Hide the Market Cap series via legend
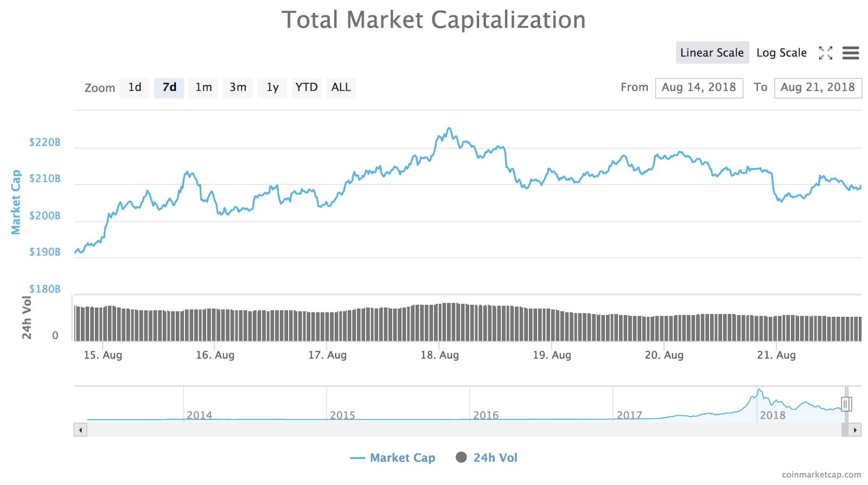Viewport: 868px width, 485px height. [403, 457]
